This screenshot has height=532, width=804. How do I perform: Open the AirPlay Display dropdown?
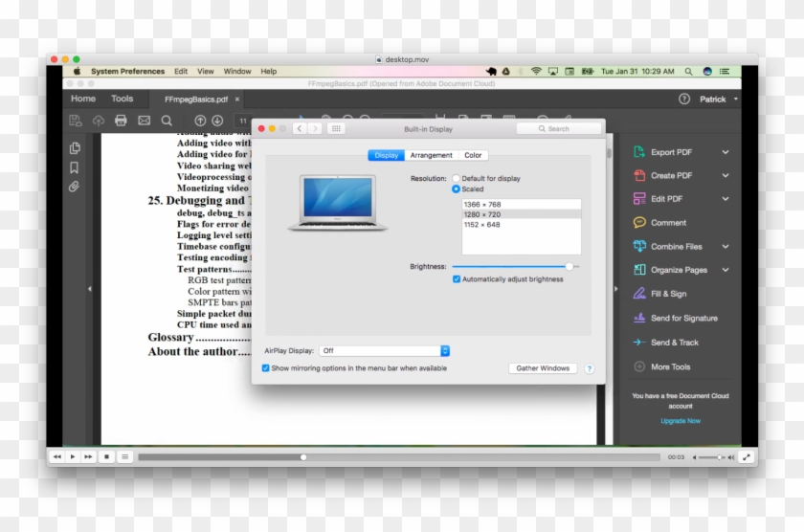click(384, 350)
